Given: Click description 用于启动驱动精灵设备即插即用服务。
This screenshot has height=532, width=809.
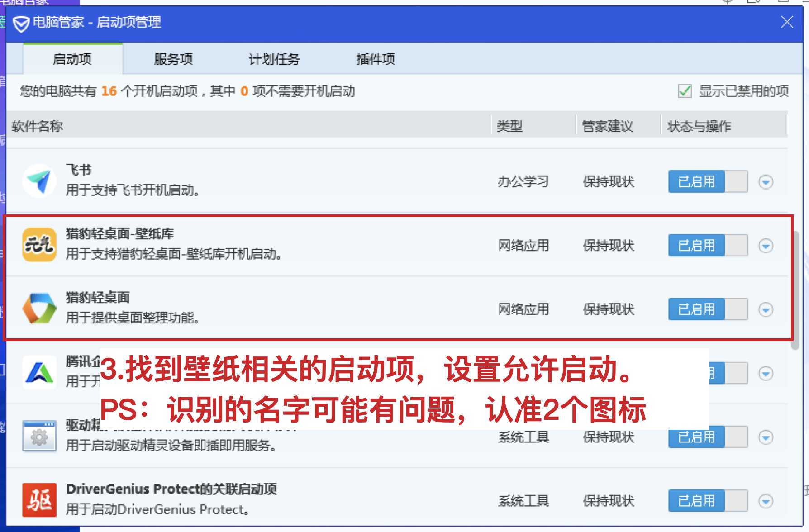Looking at the screenshot, I should [171, 445].
